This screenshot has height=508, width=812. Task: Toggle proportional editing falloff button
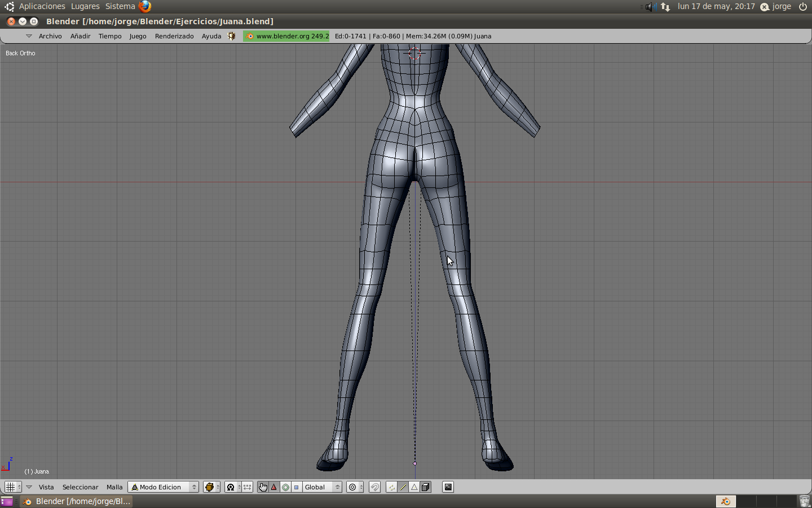pyautogui.click(x=353, y=487)
